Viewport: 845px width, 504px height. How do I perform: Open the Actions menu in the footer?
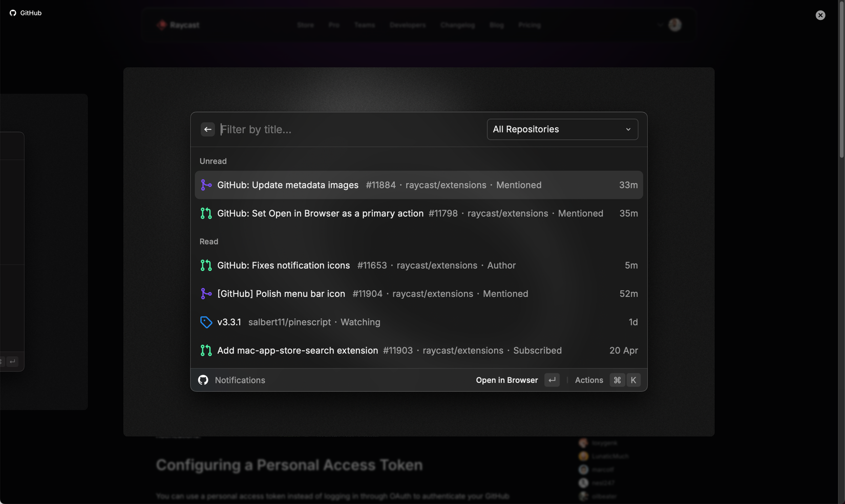[588, 380]
